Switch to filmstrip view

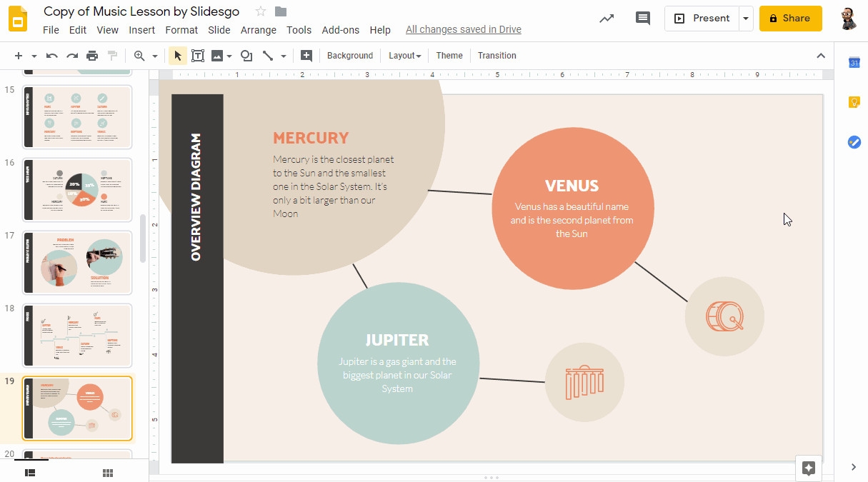click(30, 473)
